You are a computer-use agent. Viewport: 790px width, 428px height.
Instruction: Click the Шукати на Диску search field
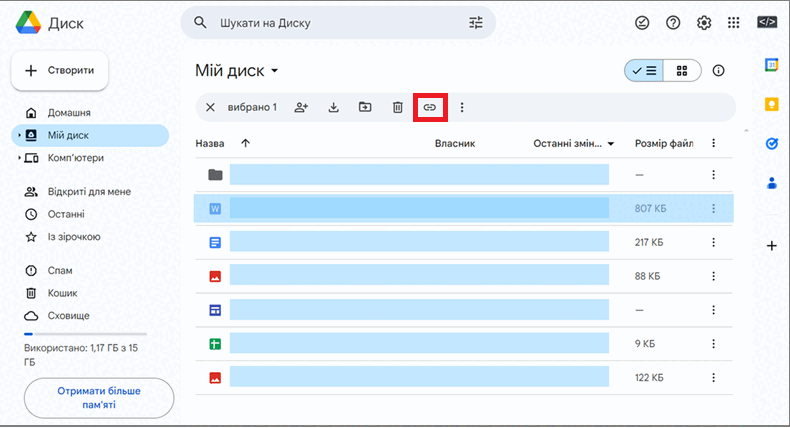[338, 23]
